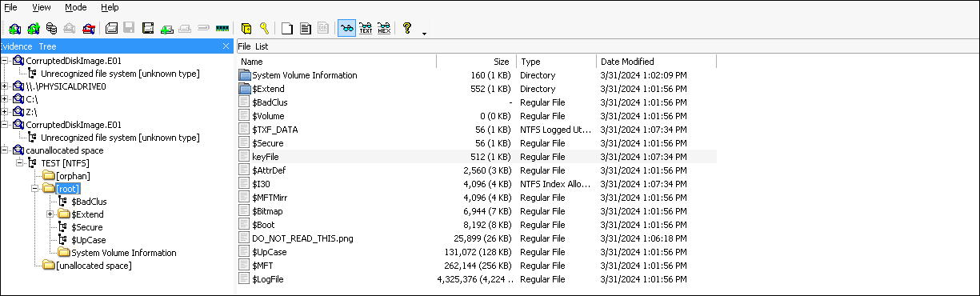
Task: Select the \\.\PHYSICALDRIVE0 evidence item
Action: [x=65, y=86]
